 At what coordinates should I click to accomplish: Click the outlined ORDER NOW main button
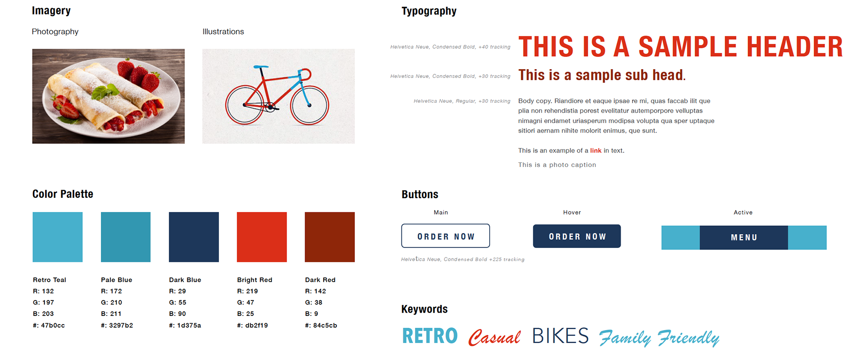point(445,236)
